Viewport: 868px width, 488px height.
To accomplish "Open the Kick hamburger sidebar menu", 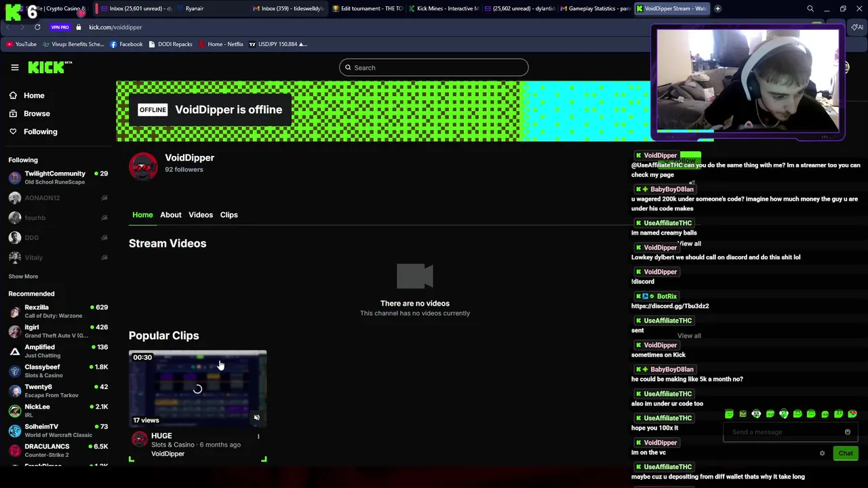I will (14, 67).
